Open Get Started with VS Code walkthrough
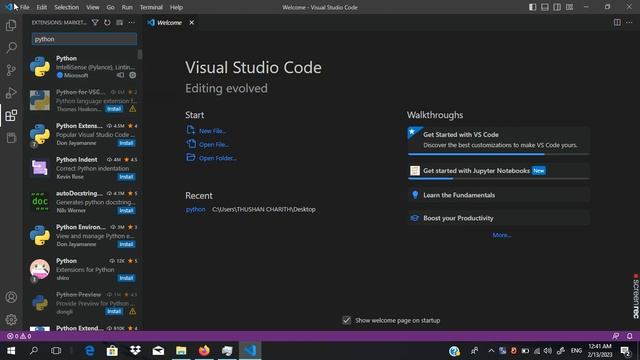The image size is (640, 360). pyautogui.click(x=498, y=140)
